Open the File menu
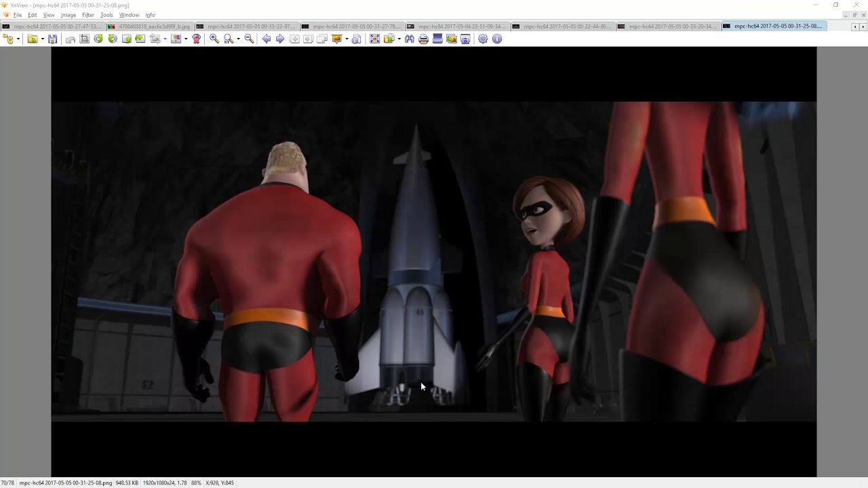Image resolution: width=868 pixels, height=488 pixels. 18,15
